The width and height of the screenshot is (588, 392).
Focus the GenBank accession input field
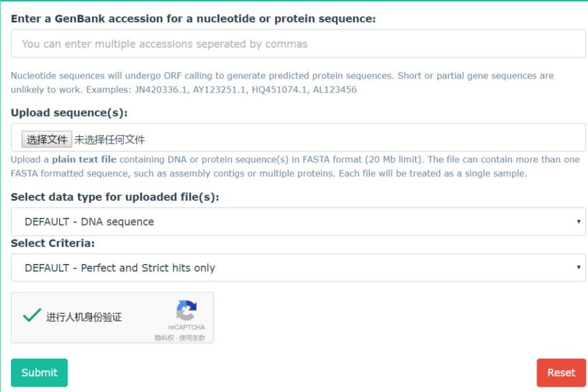(298, 44)
